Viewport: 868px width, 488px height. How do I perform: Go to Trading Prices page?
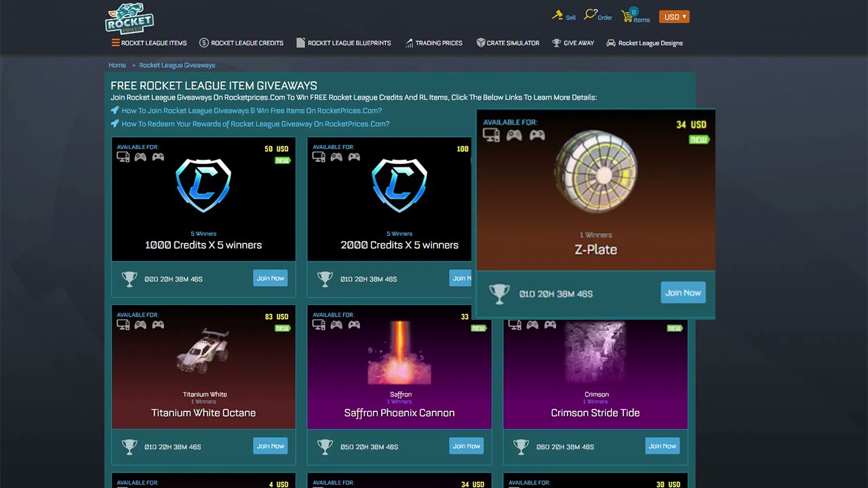click(x=433, y=43)
